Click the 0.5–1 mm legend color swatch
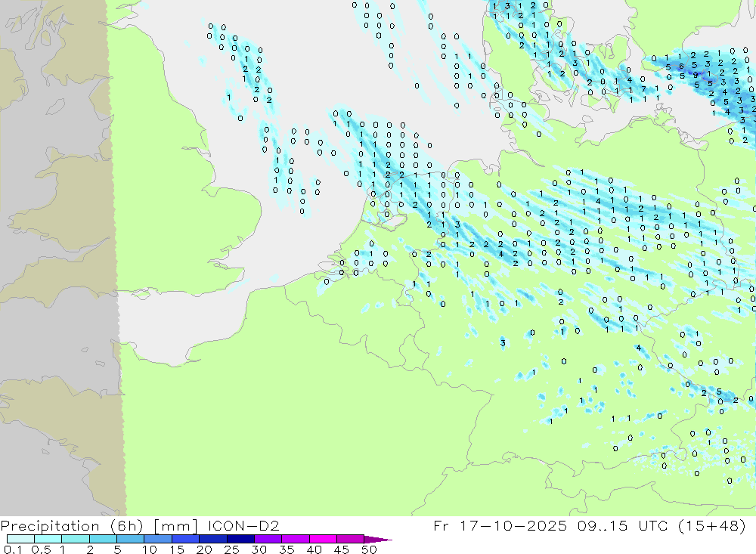 click(x=48, y=539)
